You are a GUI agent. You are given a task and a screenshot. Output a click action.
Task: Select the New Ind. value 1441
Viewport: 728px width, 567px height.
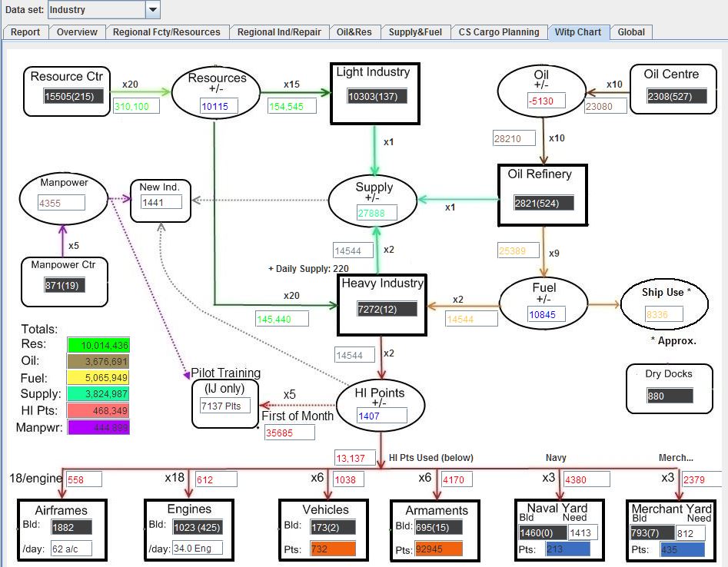(161, 202)
